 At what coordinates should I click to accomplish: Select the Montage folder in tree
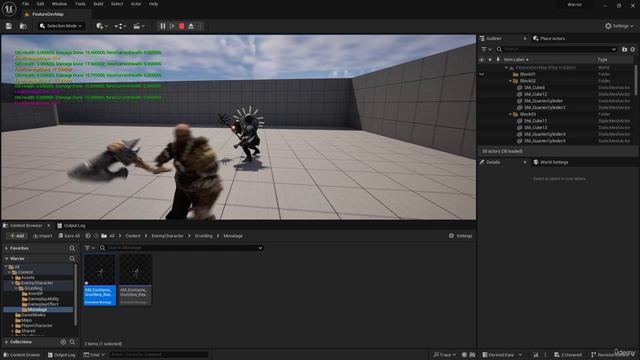coord(38,310)
